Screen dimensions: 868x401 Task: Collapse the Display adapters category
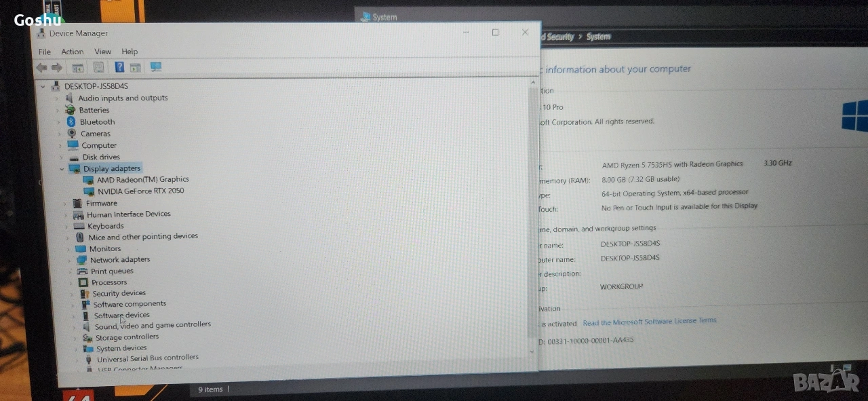pyautogui.click(x=62, y=169)
